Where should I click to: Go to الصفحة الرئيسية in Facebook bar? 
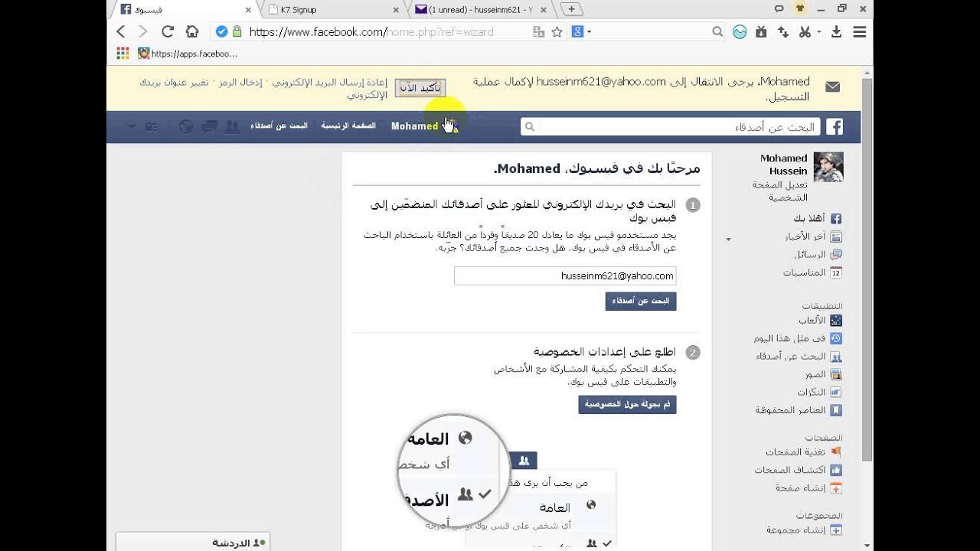[348, 126]
